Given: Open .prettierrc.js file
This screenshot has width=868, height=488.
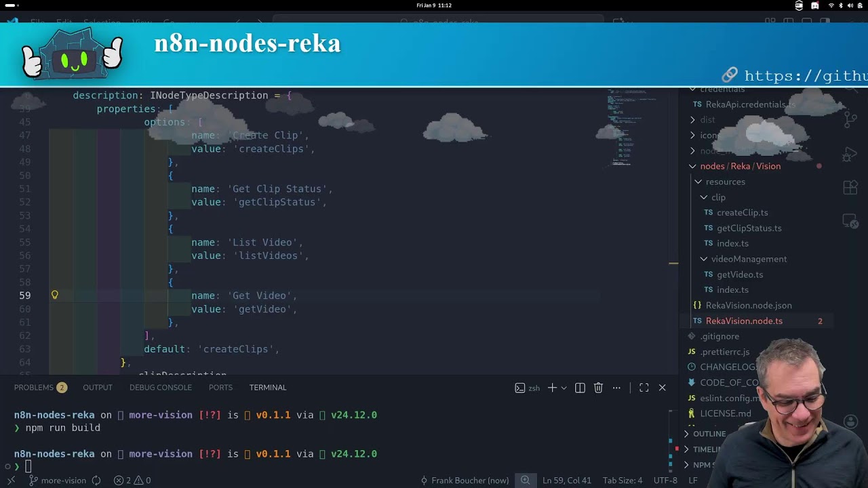Looking at the screenshot, I should point(725,352).
